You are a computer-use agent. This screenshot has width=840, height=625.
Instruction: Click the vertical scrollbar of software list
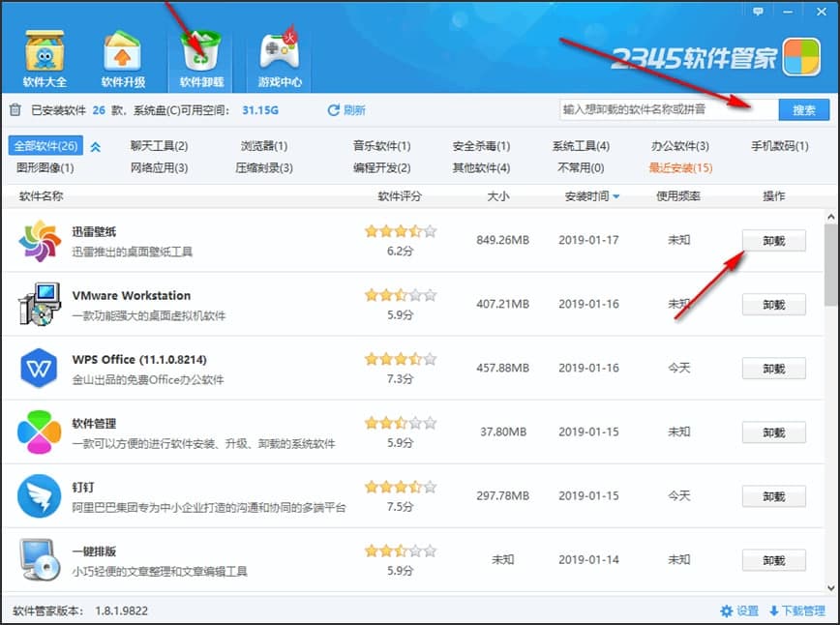[830, 261]
